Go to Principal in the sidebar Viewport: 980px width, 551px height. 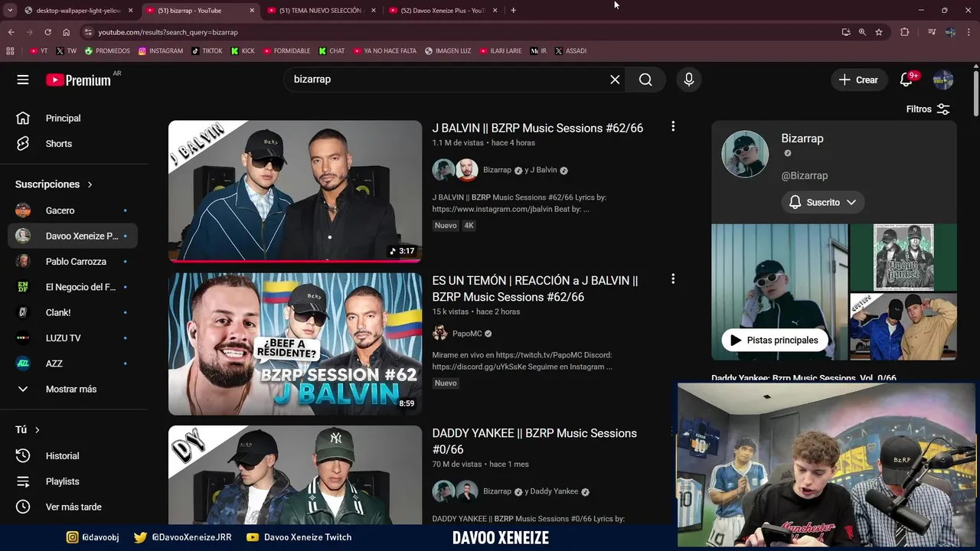(73, 118)
